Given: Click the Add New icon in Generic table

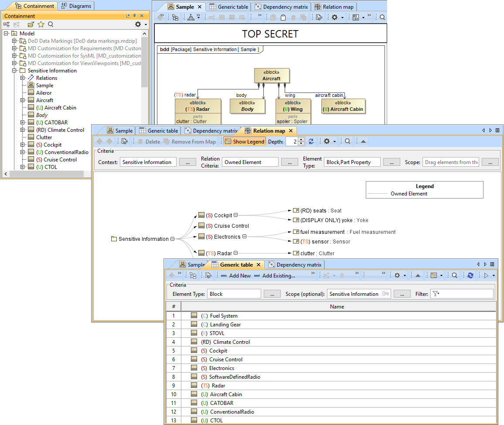Looking at the screenshot, I should pyautogui.click(x=224, y=276).
